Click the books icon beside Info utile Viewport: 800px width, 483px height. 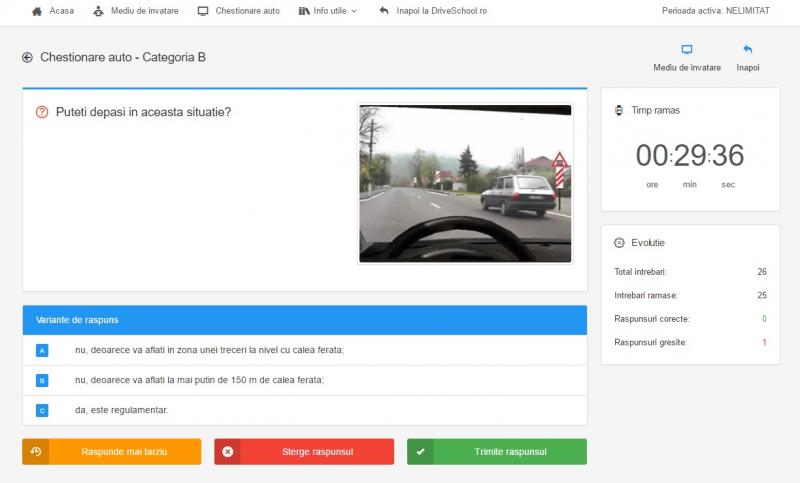(x=304, y=11)
